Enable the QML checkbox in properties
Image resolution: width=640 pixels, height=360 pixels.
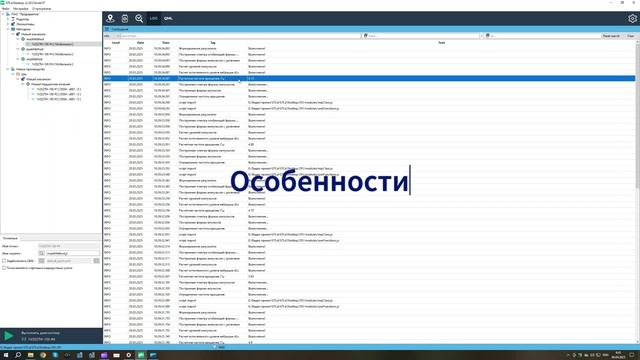click(4, 261)
